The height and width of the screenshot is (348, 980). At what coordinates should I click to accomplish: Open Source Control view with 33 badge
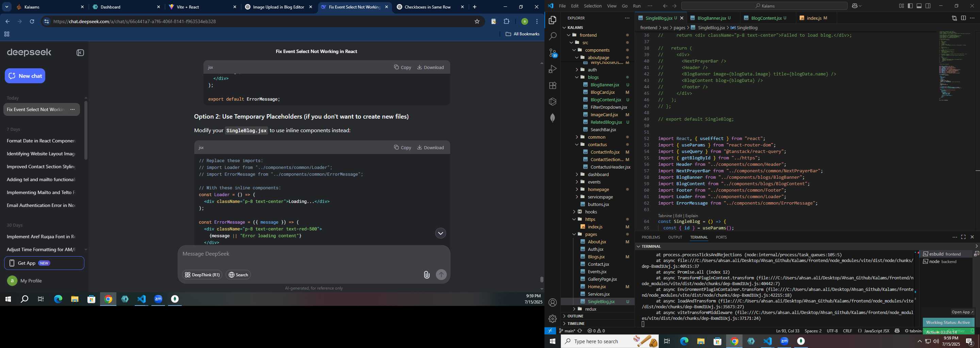(x=552, y=53)
